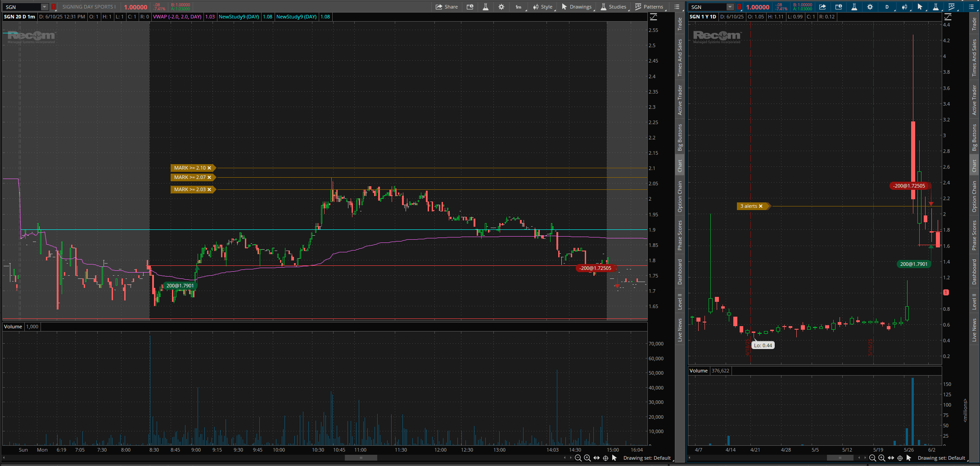This screenshot has width=980, height=466.
Task: Click the Drawing set: Default selector, right chart
Action: click(941, 458)
